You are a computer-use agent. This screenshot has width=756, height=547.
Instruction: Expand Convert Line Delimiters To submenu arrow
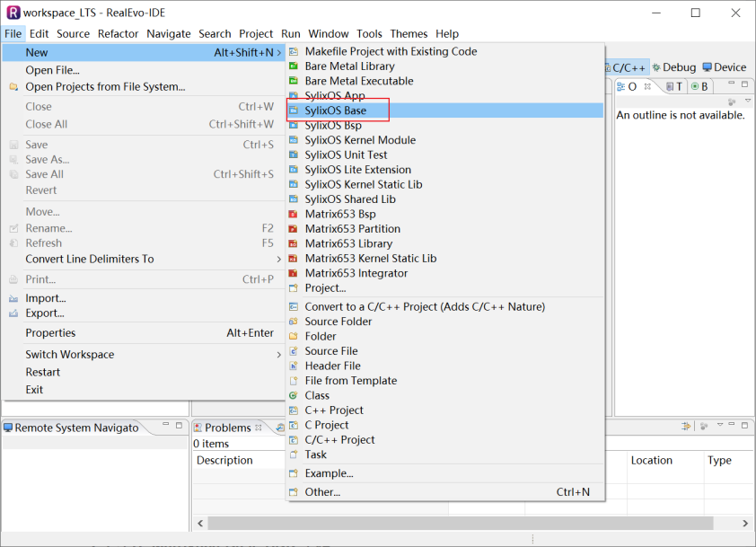[x=279, y=259]
